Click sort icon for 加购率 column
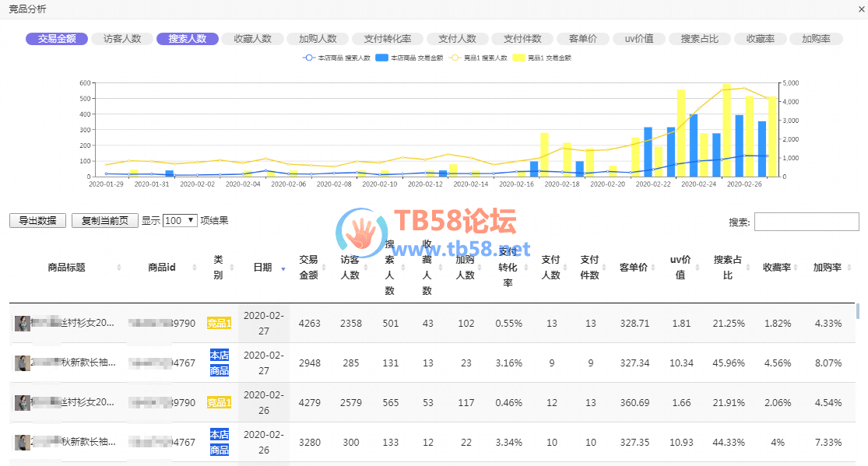Screen dimensions: 868x466 [x=849, y=268]
